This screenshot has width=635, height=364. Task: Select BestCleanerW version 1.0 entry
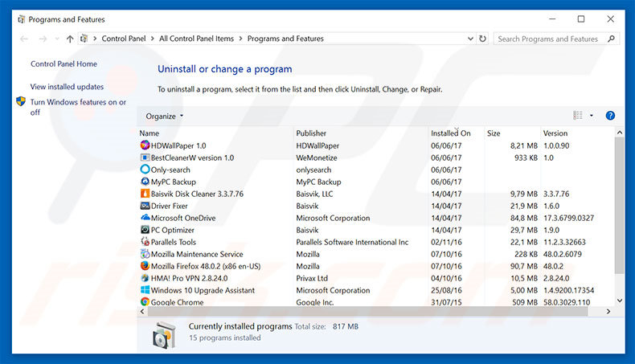(192, 157)
